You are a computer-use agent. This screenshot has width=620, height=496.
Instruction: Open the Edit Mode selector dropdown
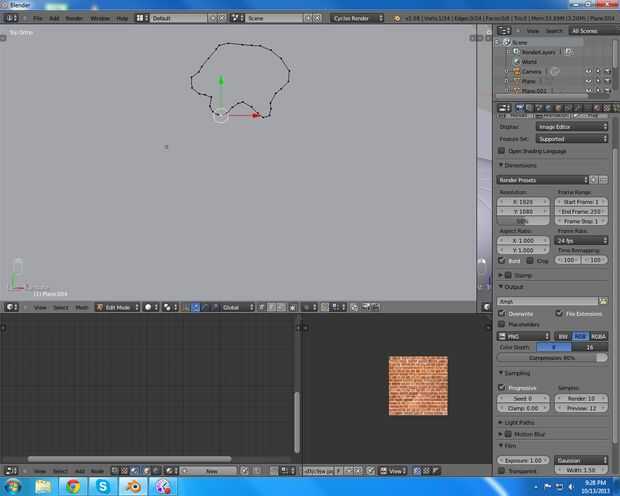(x=118, y=307)
